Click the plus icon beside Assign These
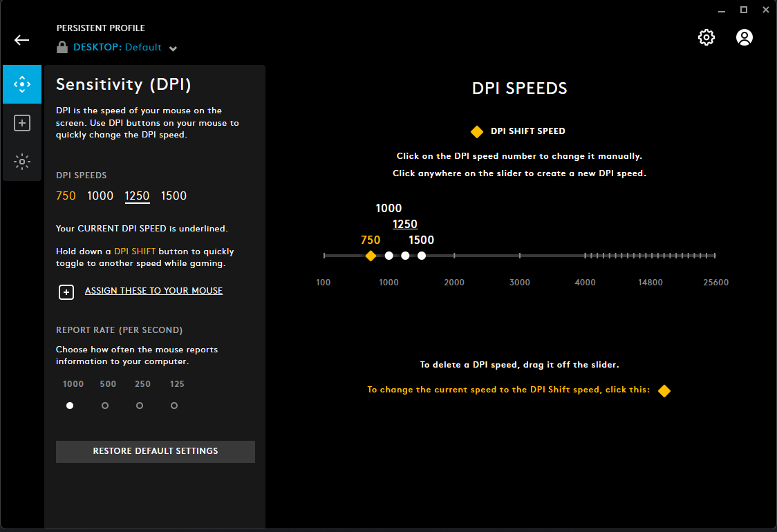 click(66, 292)
